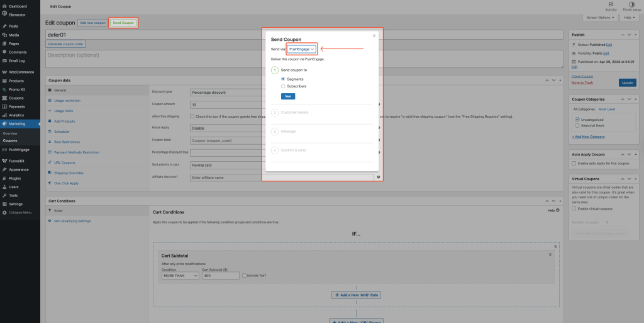This screenshot has height=323, width=644.
Task: Open the Usage restriction tab
Action: click(67, 101)
